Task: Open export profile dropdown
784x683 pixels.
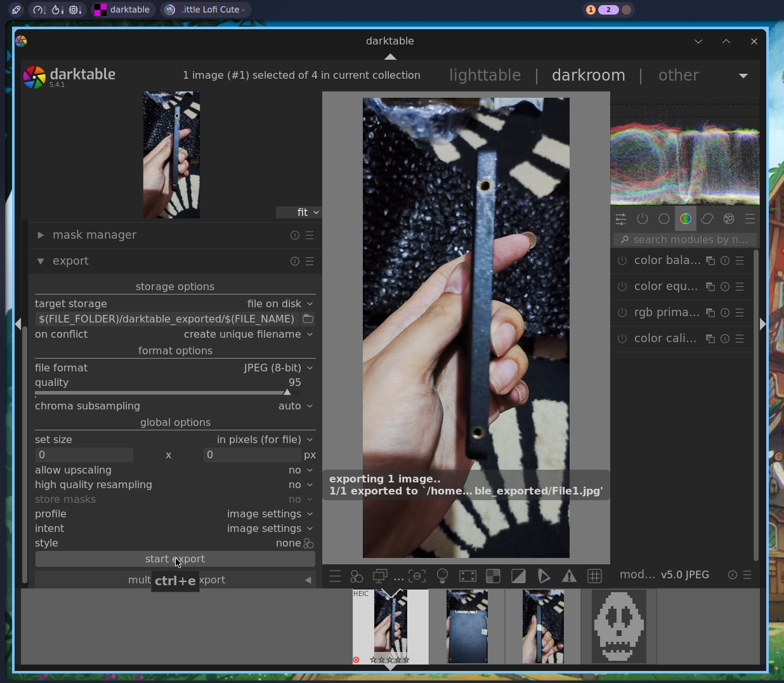Action: 175,514
